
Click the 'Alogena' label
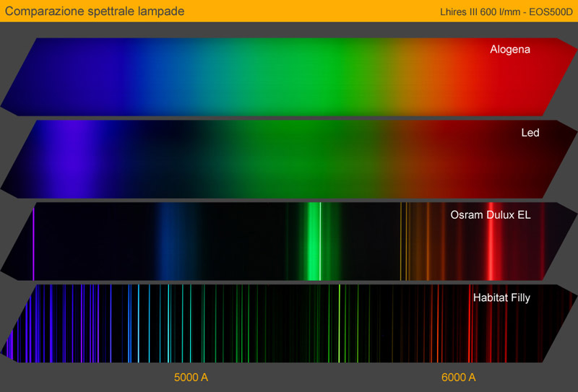click(x=510, y=49)
